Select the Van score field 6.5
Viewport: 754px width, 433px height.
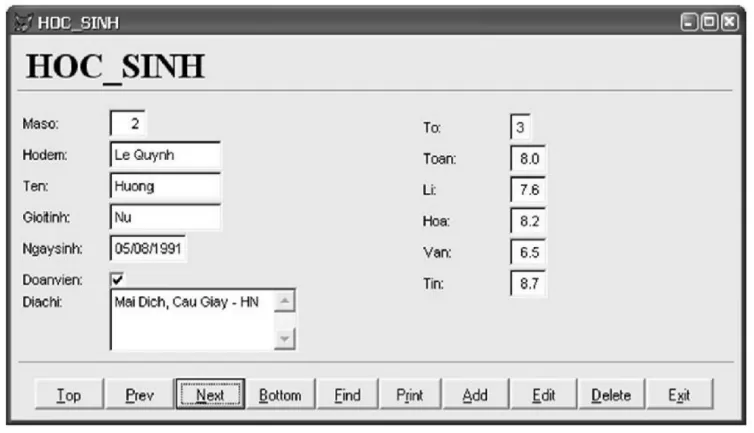point(528,253)
